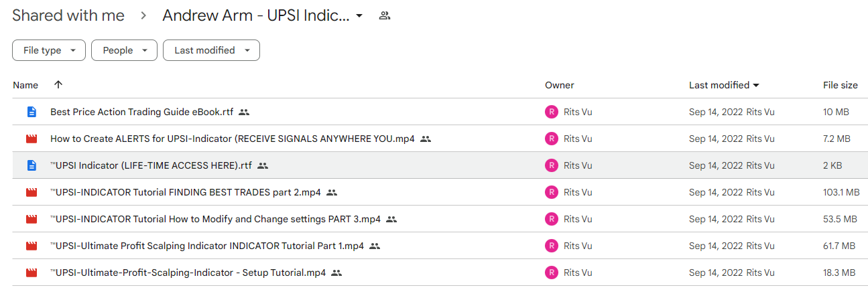Click shared icon next to Change settings PART 3.mp4
This screenshot has width=868, height=308.
click(x=391, y=220)
